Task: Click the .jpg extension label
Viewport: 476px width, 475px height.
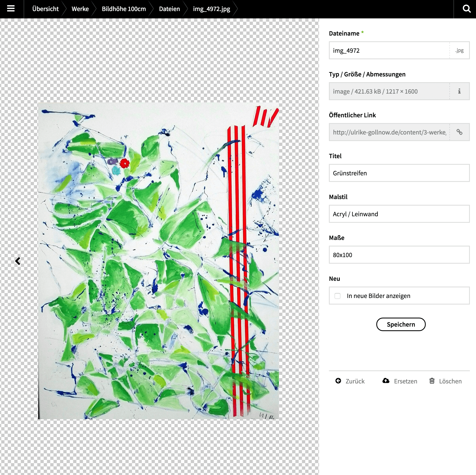Action: [x=459, y=50]
